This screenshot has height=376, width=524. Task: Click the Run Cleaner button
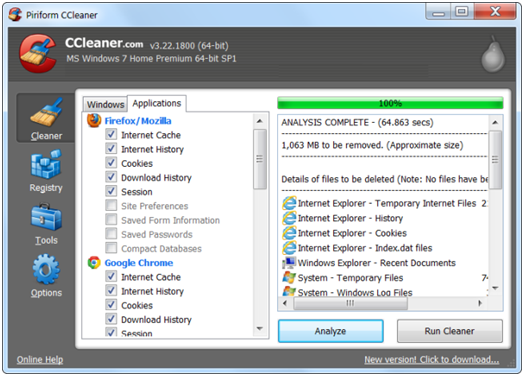click(x=449, y=331)
